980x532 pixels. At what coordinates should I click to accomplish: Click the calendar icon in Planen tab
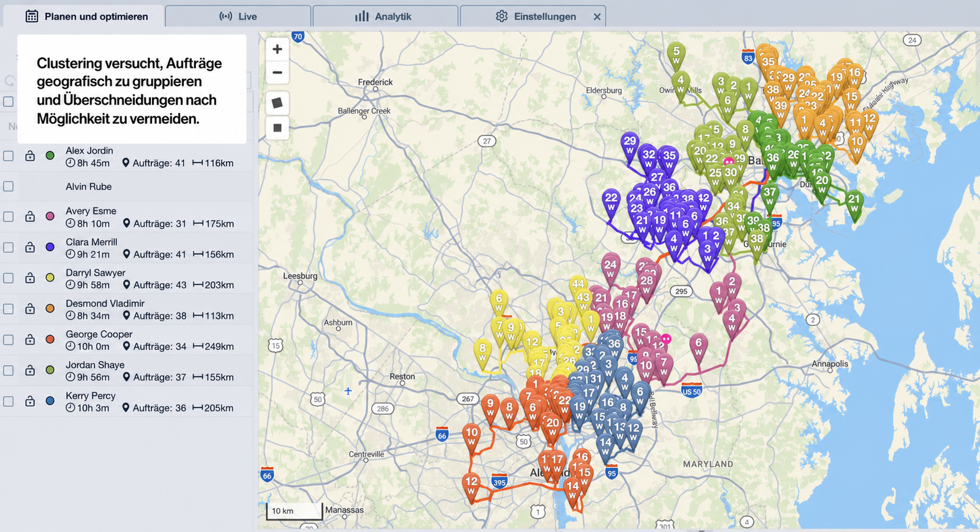32,16
